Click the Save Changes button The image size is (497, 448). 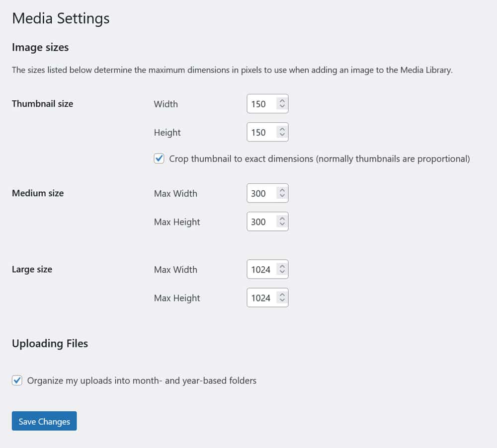[44, 421]
